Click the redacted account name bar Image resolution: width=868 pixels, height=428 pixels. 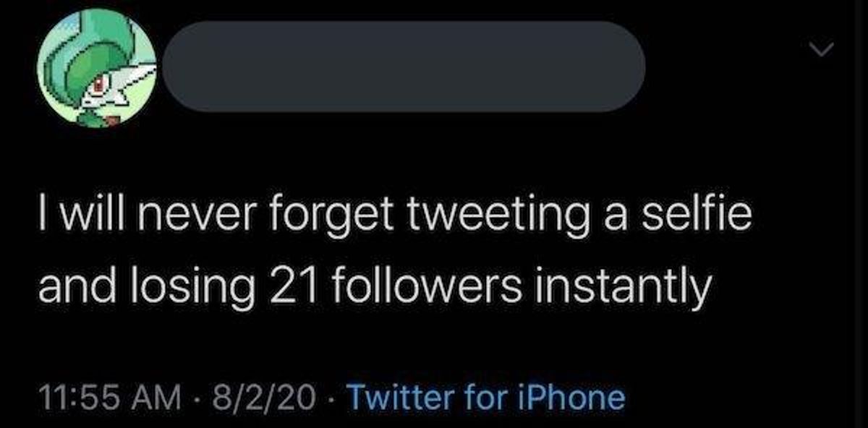pos(404,66)
